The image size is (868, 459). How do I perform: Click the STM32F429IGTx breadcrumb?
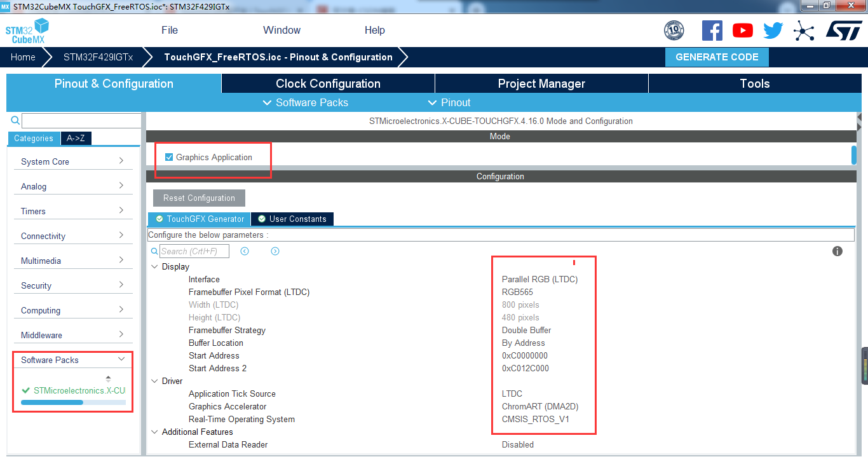coord(98,57)
